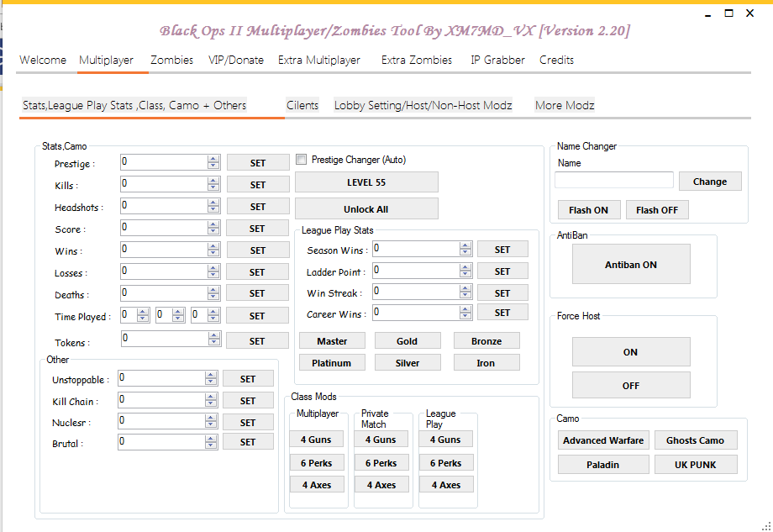773x532 pixels.
Task: Click the Antiban ON button
Action: coord(631,264)
